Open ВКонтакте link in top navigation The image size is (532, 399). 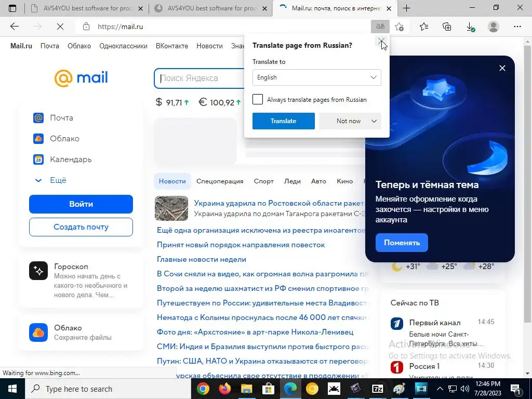pos(171,46)
